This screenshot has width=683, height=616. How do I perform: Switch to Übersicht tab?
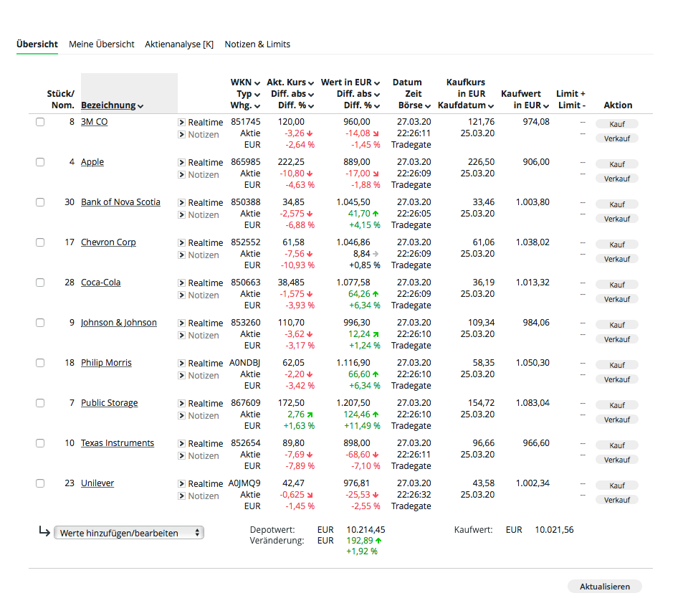pyautogui.click(x=37, y=44)
